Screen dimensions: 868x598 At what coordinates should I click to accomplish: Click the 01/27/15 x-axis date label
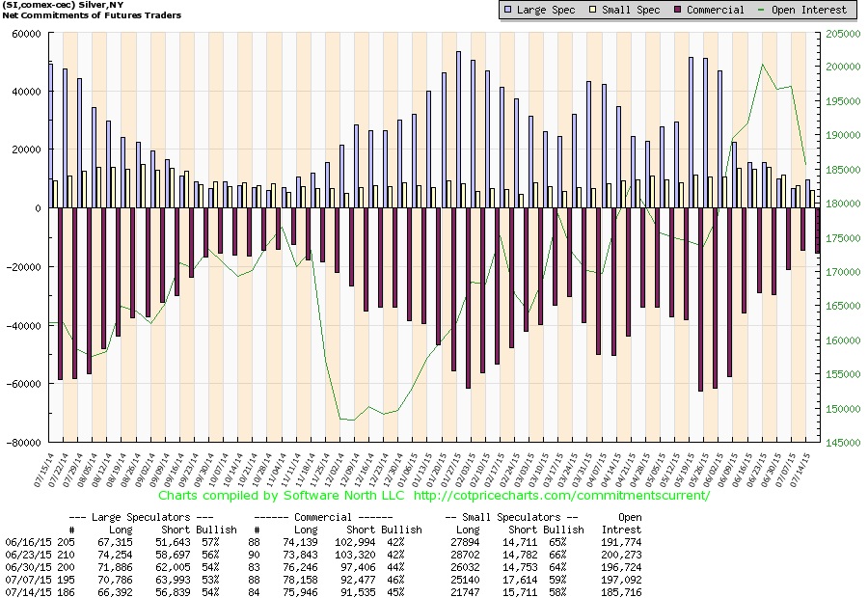450,470
